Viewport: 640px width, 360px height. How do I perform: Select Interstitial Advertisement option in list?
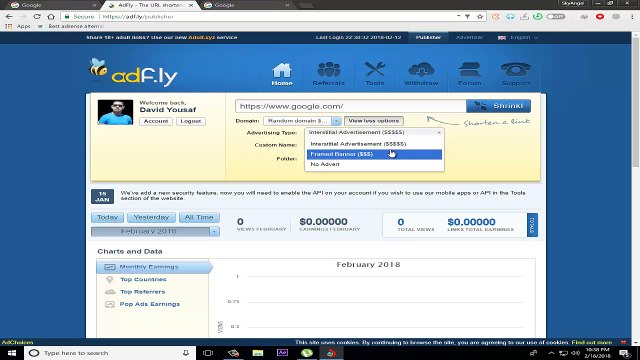pos(374,144)
